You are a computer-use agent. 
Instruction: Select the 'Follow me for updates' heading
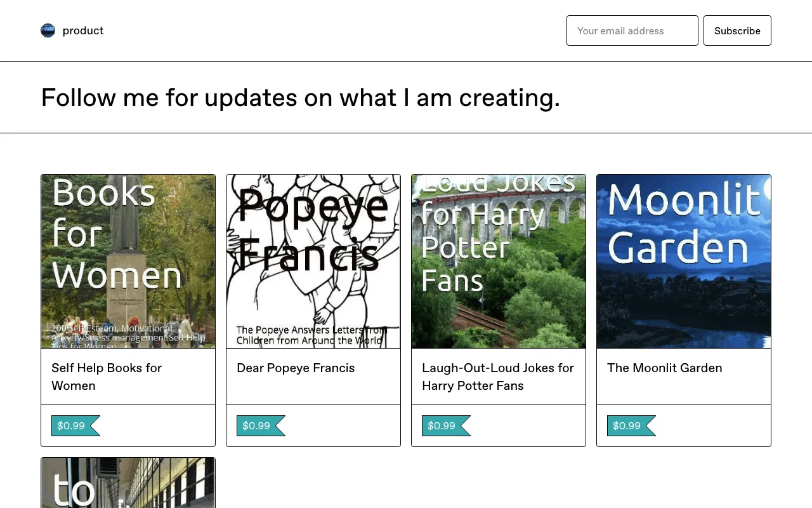(300, 97)
